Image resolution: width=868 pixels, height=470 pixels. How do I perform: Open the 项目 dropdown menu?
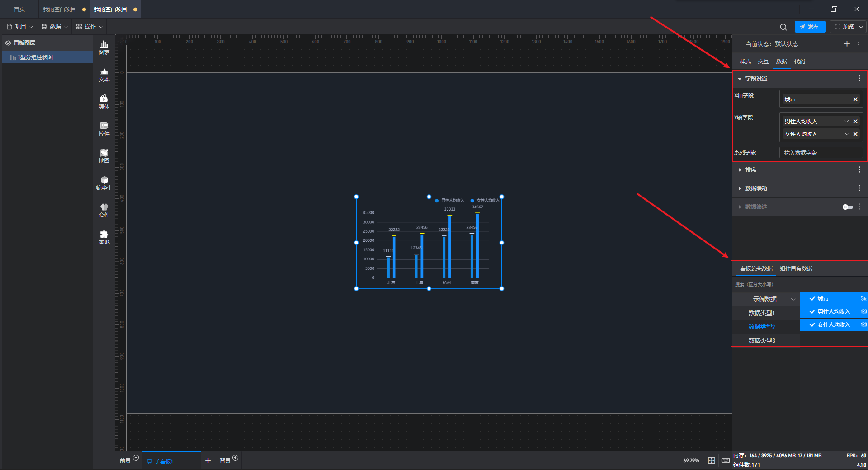(20, 27)
